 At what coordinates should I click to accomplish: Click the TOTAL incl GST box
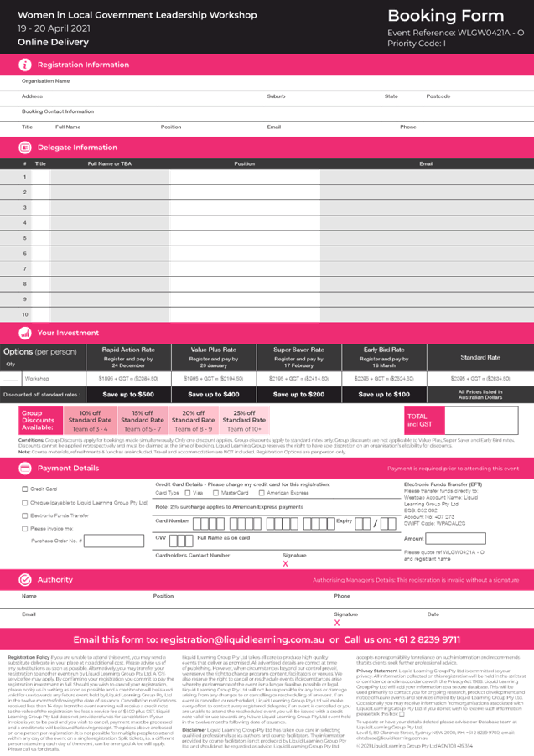point(481,421)
